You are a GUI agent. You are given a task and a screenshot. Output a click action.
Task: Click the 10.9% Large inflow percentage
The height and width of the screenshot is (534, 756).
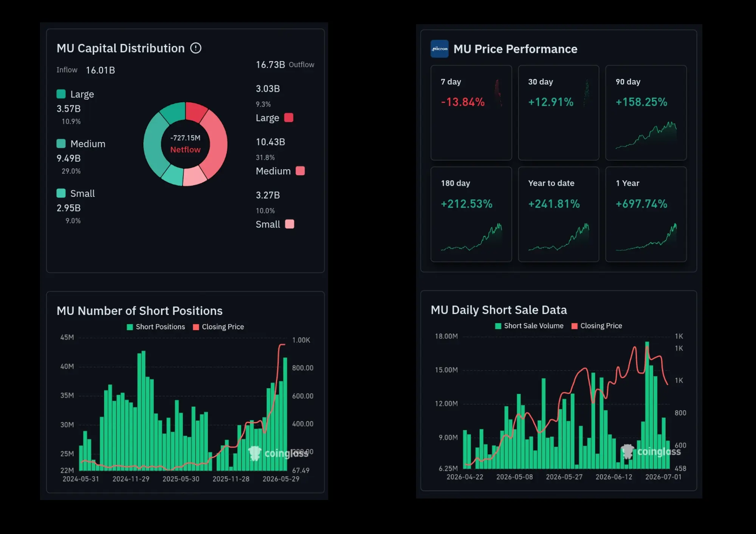pos(71,122)
